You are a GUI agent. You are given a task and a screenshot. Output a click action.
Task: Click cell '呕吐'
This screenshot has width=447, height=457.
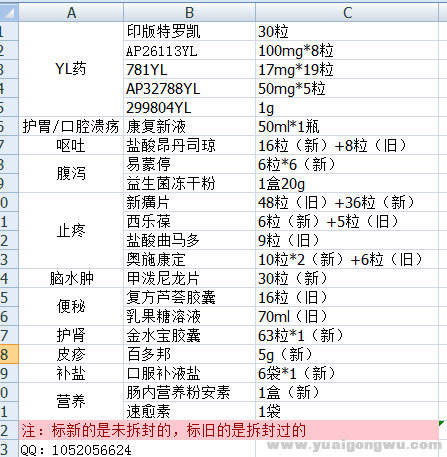pos(71,145)
